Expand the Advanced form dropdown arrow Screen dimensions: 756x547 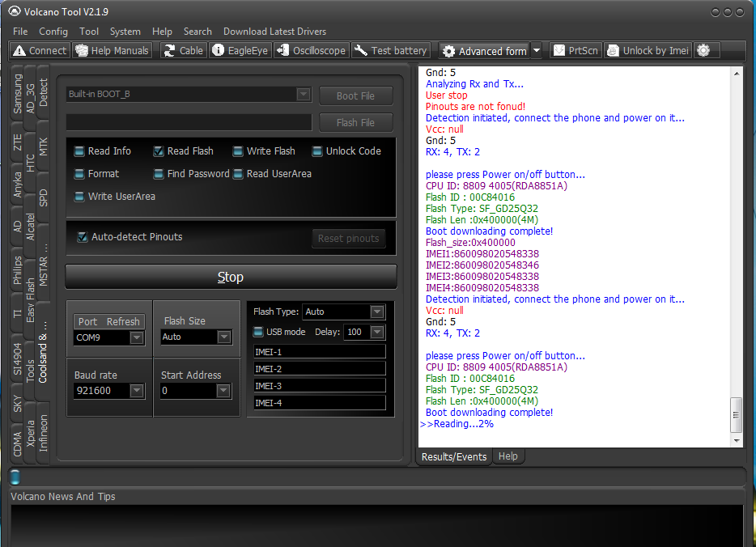click(x=537, y=51)
